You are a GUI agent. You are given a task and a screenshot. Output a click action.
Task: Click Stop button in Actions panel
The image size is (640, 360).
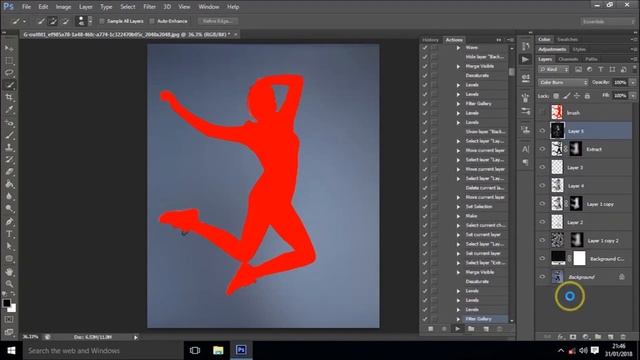tap(431, 329)
